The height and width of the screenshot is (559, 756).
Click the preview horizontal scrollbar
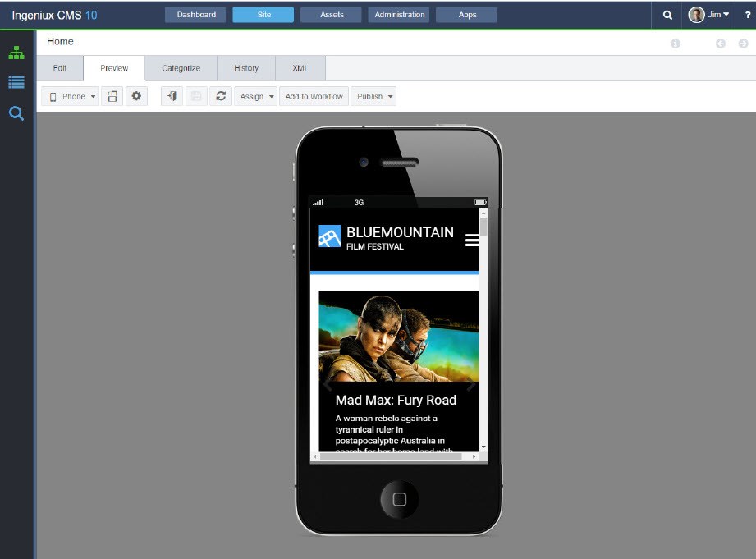pyautogui.click(x=391, y=456)
